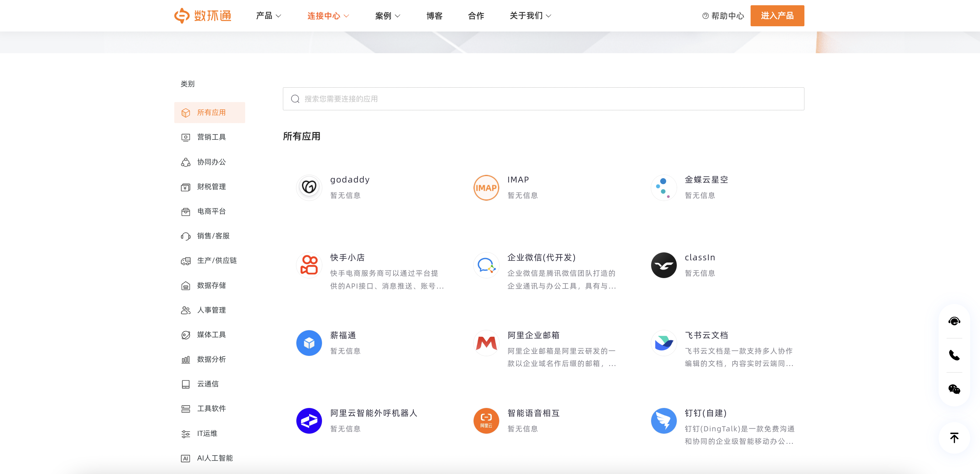Expand the 案例 dropdown menu

point(388,16)
